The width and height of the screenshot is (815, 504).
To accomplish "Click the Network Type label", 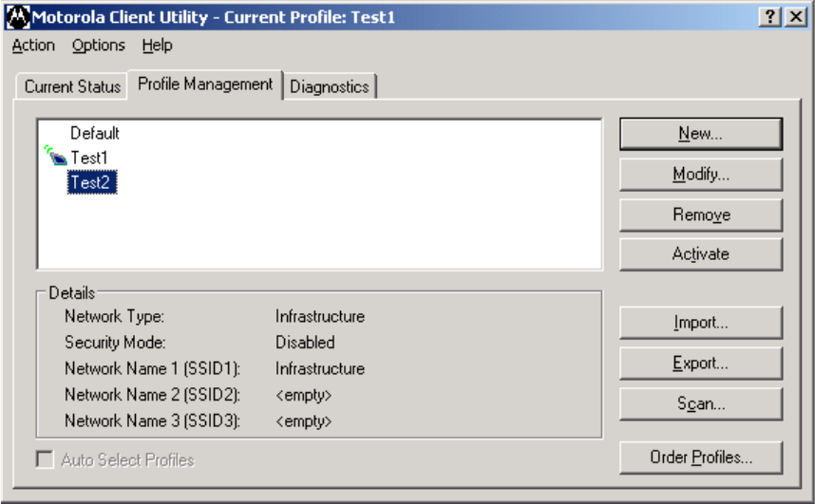I will [x=114, y=316].
